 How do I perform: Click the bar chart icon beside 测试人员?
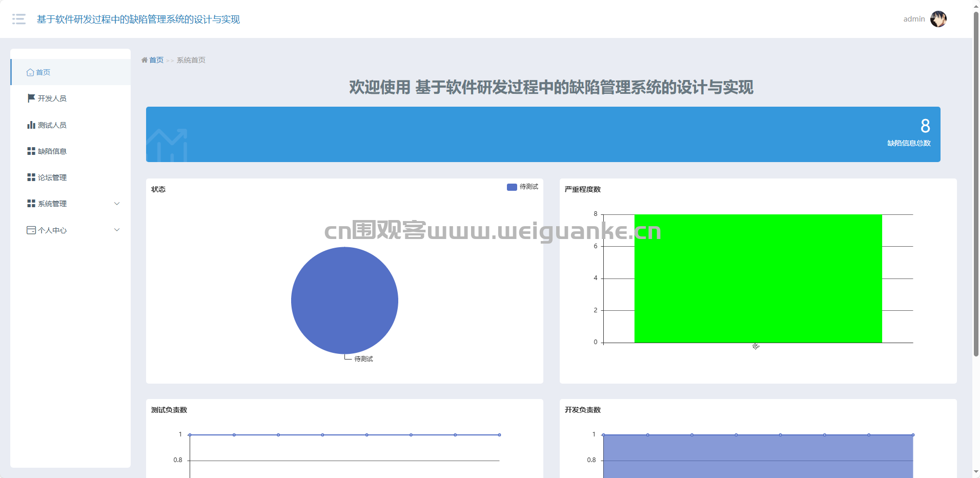31,125
